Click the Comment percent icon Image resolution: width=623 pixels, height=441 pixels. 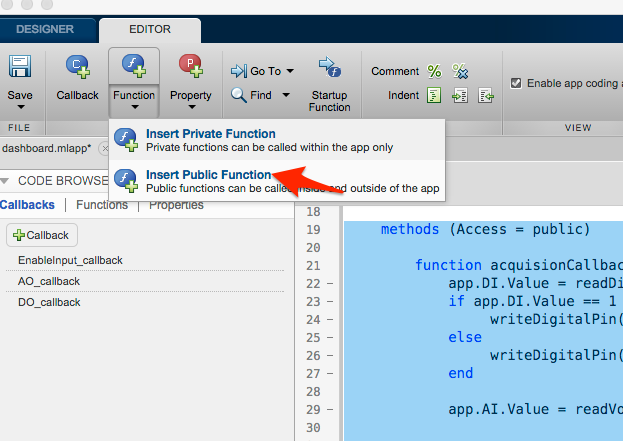[x=434, y=71]
